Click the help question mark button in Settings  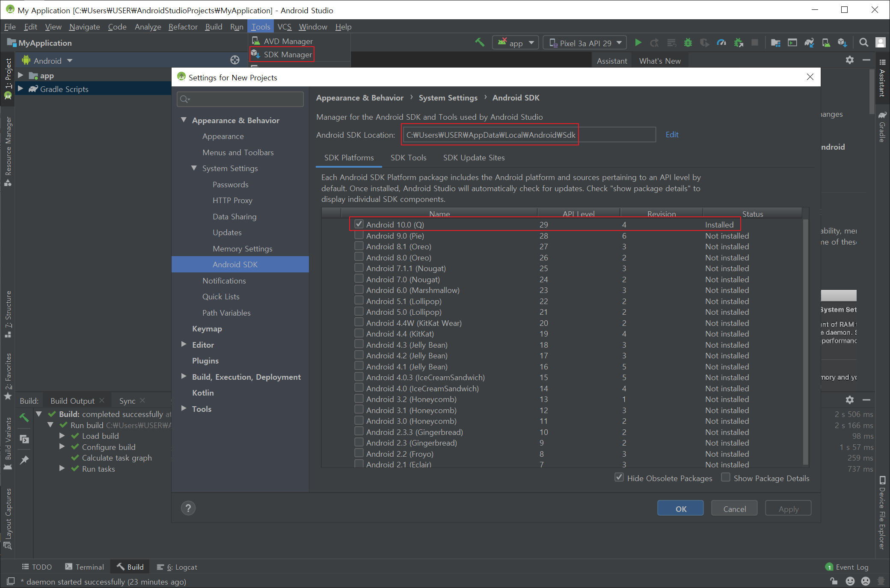[188, 508]
